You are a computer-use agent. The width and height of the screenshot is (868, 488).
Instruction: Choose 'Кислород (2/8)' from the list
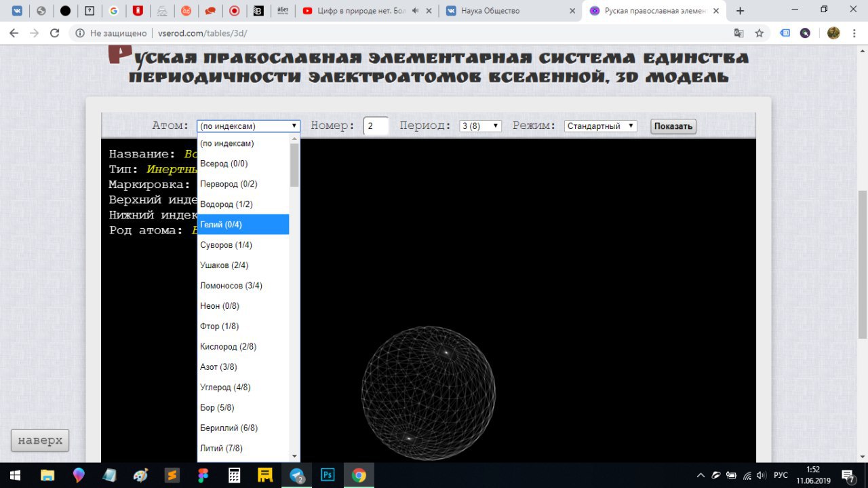[x=243, y=347]
